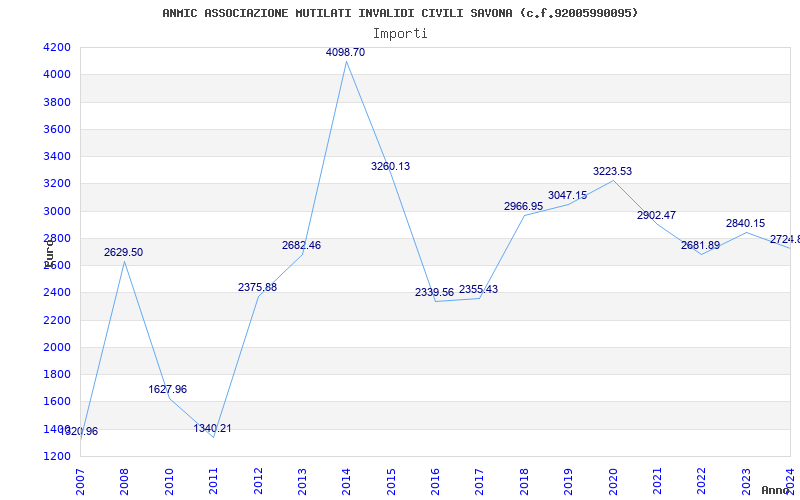Click the 3600 value on Y axis
The width and height of the screenshot is (800, 500).
58,129
